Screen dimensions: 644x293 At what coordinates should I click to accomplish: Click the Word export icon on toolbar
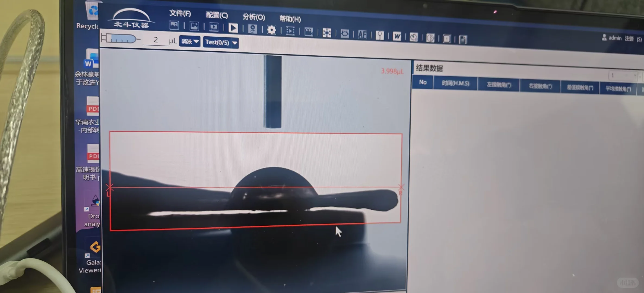[x=397, y=37]
